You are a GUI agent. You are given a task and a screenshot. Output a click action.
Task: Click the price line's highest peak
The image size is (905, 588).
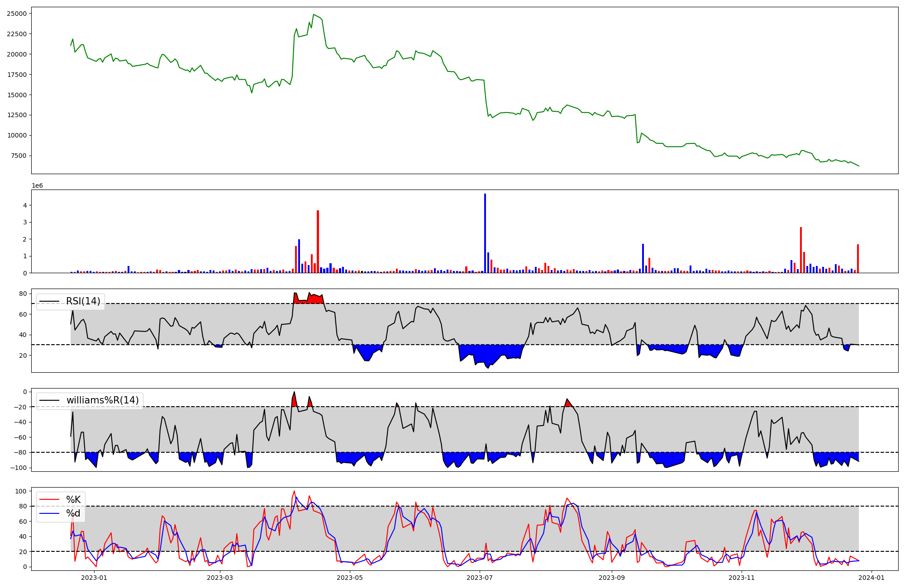coord(314,14)
